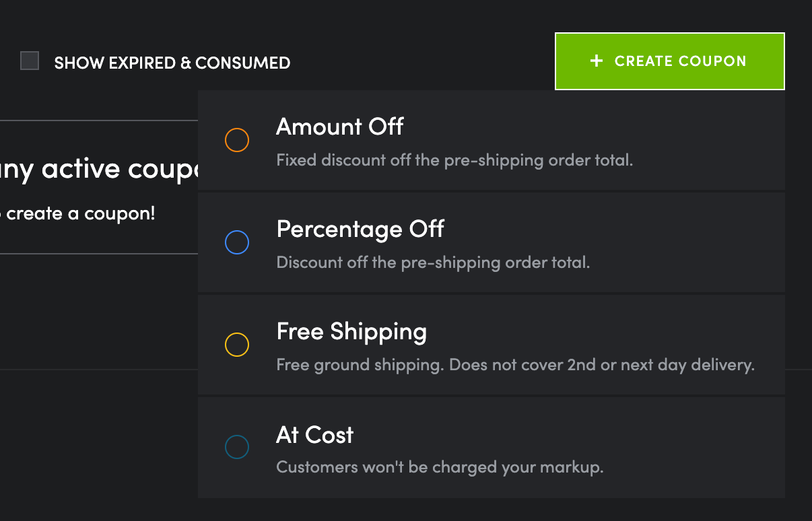This screenshot has width=812, height=521.
Task: Select the At Cost coupon option
Action: 314,435
